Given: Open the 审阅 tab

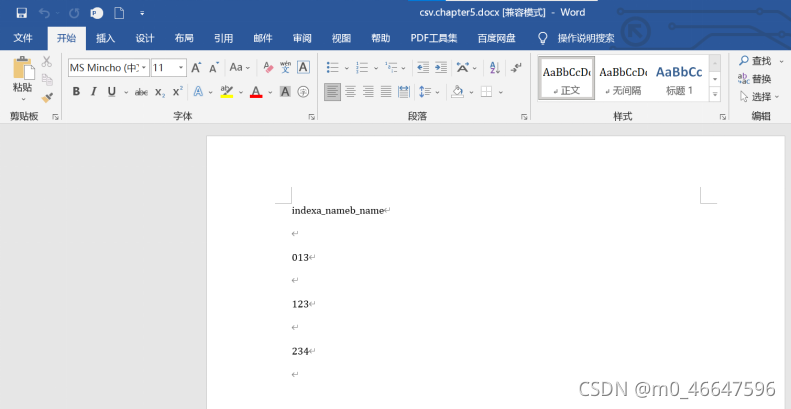Looking at the screenshot, I should (x=302, y=38).
